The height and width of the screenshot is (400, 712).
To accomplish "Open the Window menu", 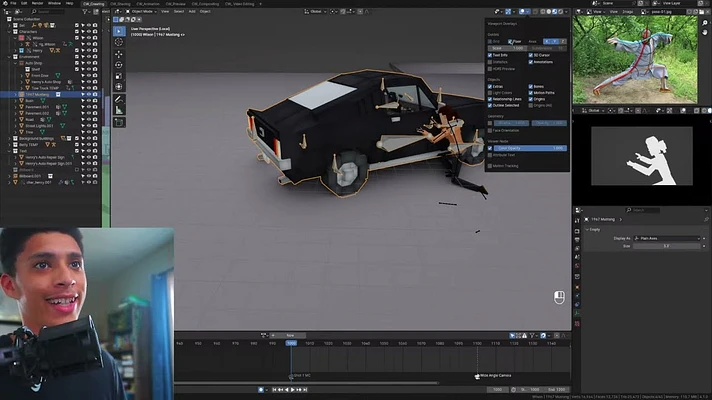I will coord(54,3).
